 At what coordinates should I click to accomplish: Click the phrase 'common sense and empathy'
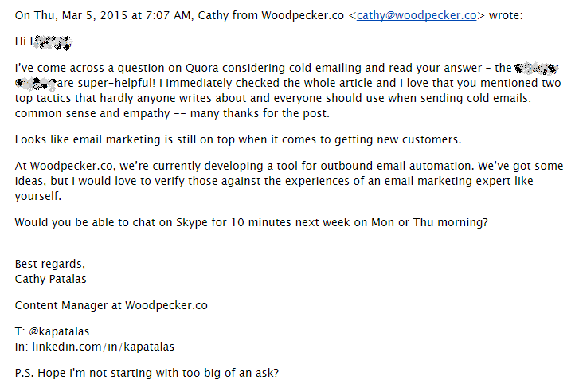85,113
